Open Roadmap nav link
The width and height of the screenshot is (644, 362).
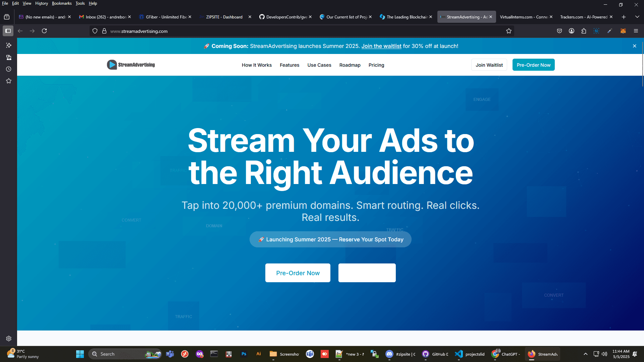(350, 65)
